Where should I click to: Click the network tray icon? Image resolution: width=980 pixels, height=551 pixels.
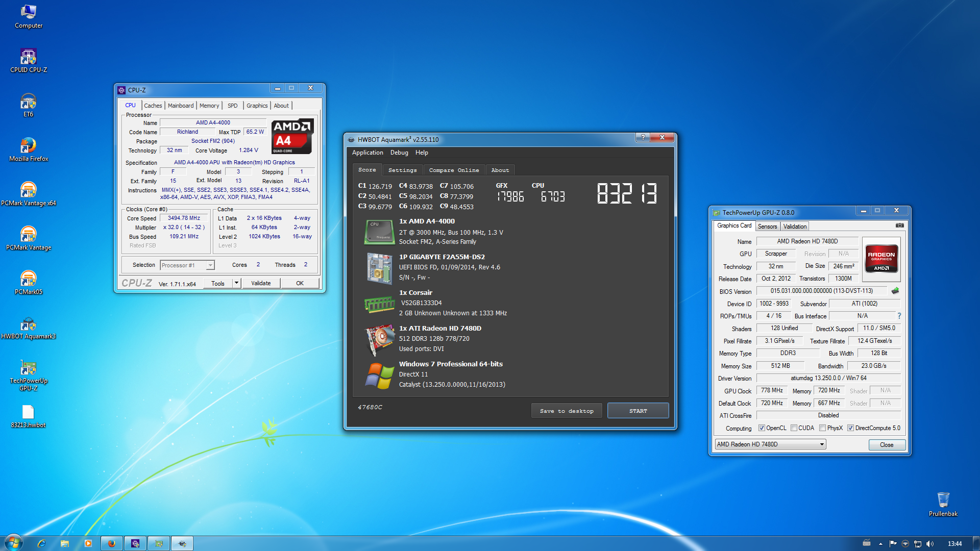point(917,544)
